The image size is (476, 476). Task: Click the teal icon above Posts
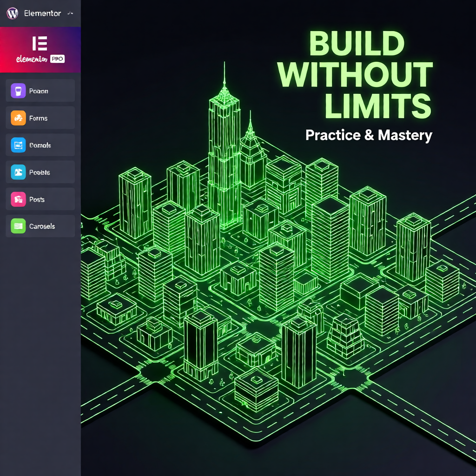coord(18,172)
